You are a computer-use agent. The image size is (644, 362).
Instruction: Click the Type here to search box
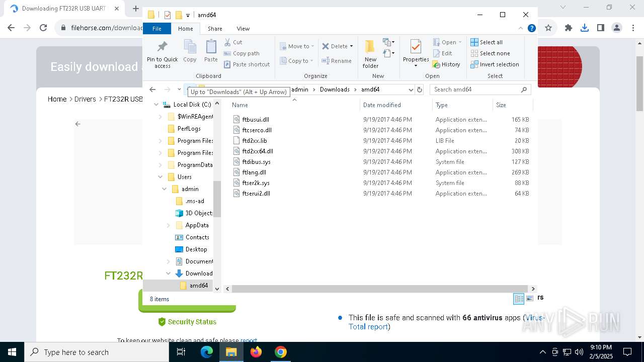coord(97,352)
